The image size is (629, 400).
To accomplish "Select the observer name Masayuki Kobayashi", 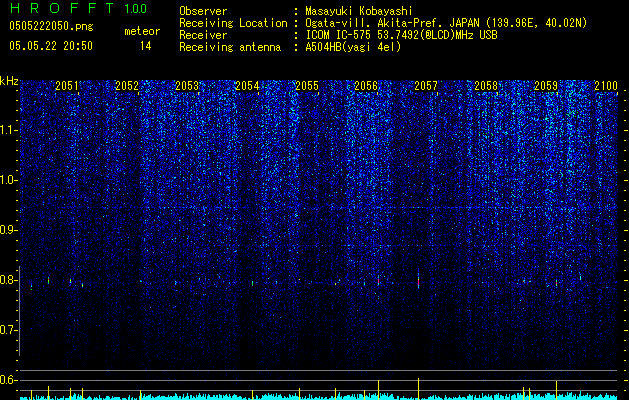I will click(359, 11).
